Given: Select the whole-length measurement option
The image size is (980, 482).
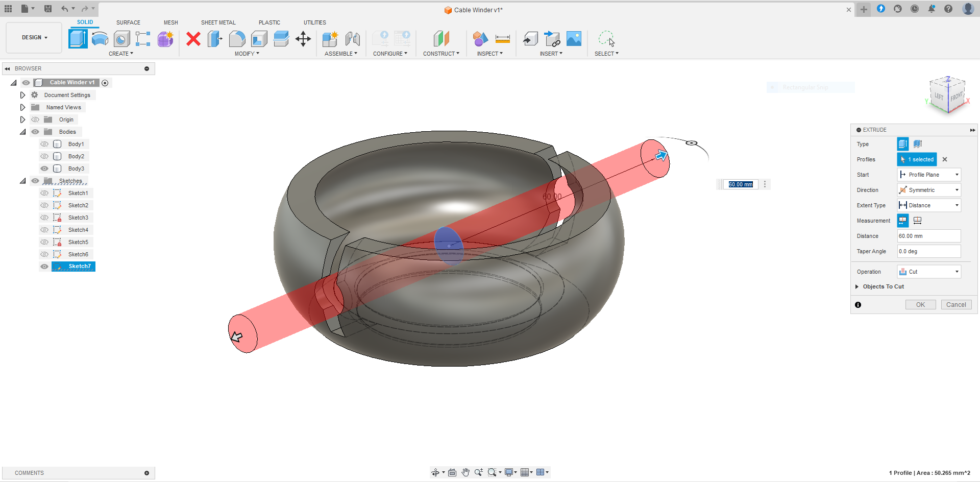Looking at the screenshot, I should (917, 221).
